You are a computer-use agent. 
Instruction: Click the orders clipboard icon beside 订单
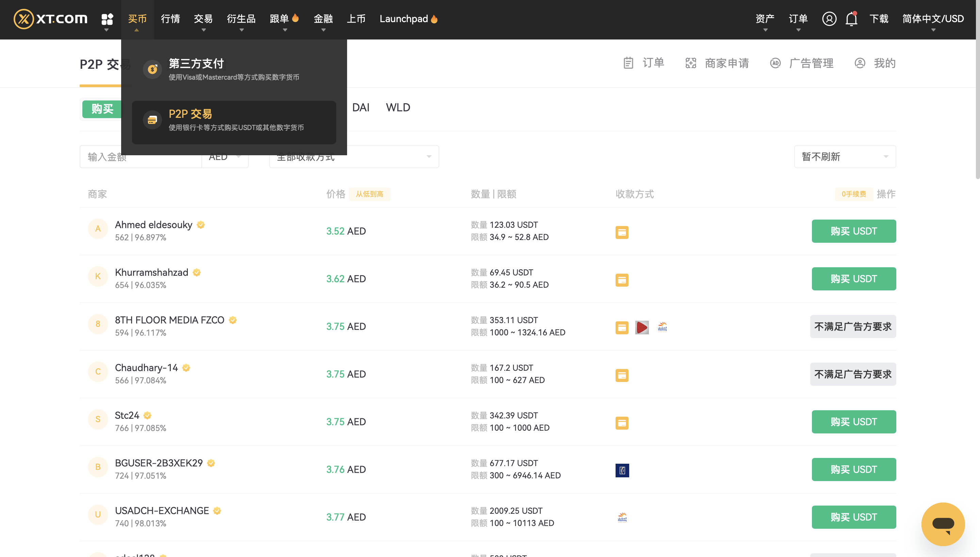[x=628, y=63]
